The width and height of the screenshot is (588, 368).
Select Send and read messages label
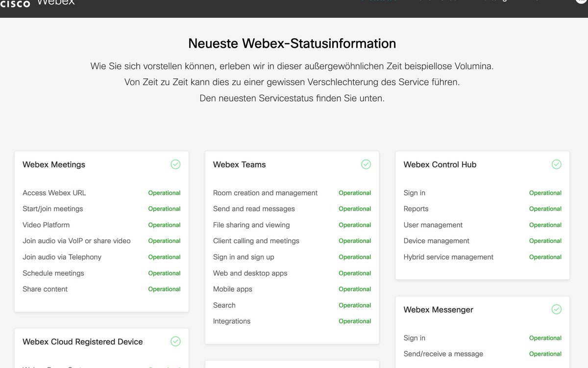254,209
